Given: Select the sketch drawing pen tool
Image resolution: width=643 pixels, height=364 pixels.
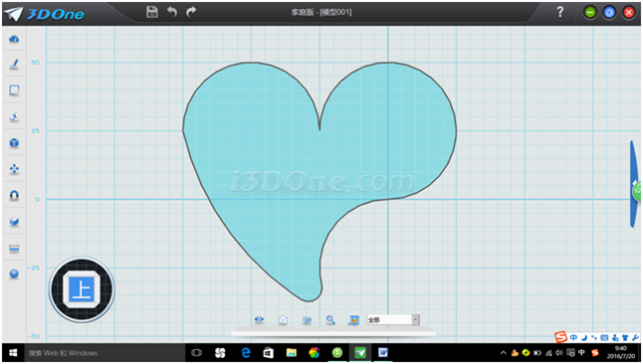Looking at the screenshot, I should (x=14, y=65).
